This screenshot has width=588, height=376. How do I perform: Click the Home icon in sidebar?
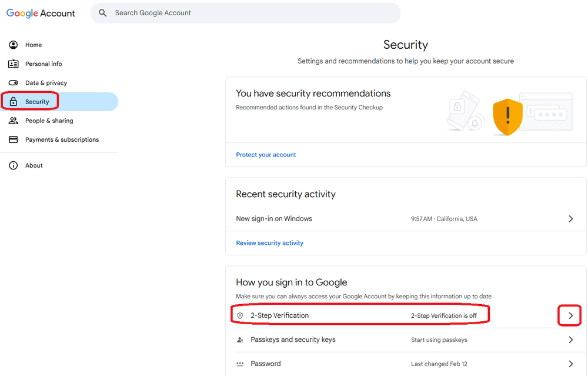13,45
